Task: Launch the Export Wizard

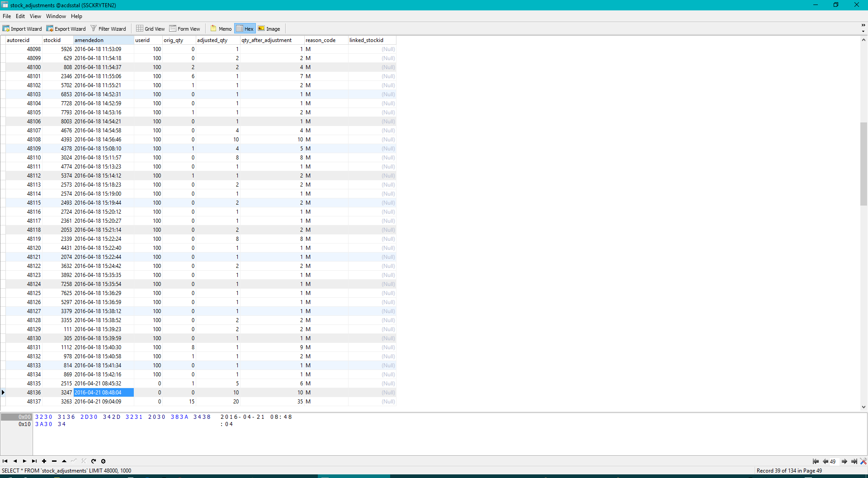Action: pyautogui.click(x=66, y=29)
